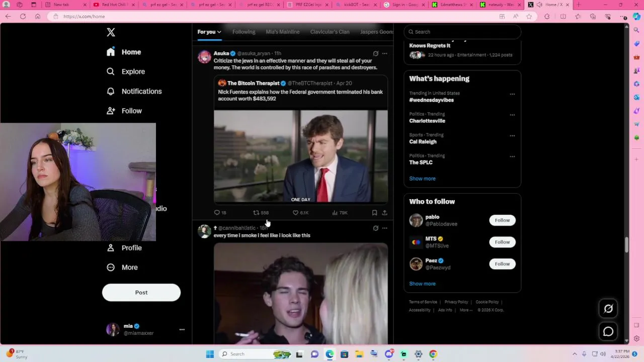
Task: Click the X search field
Action: (x=462, y=32)
